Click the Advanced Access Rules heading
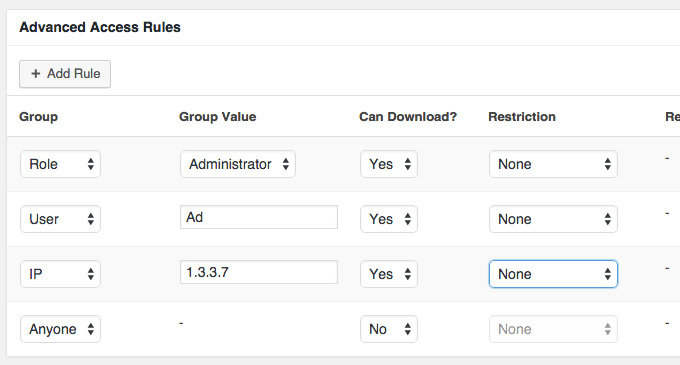This screenshot has height=365, width=680. pyautogui.click(x=100, y=27)
